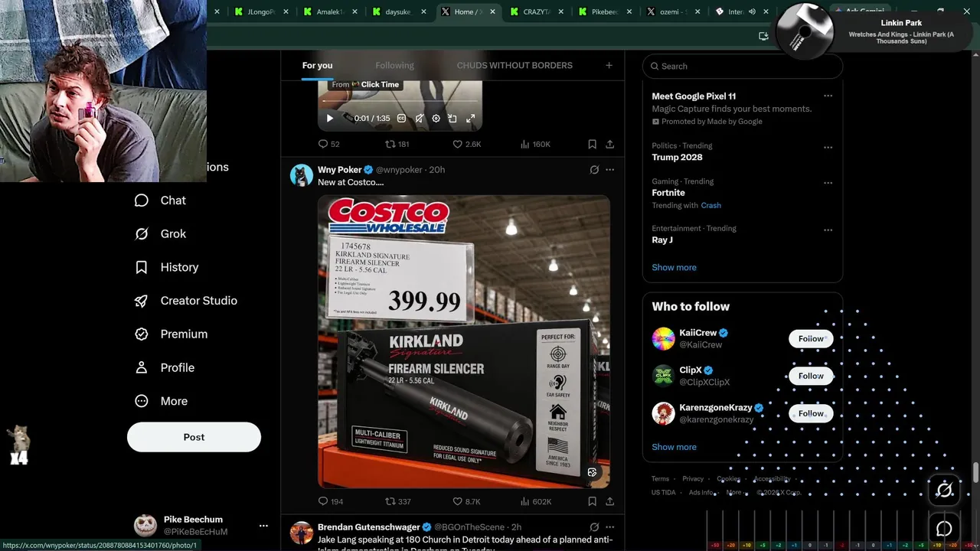Compose a new Post
The image size is (980, 551).
tap(194, 437)
